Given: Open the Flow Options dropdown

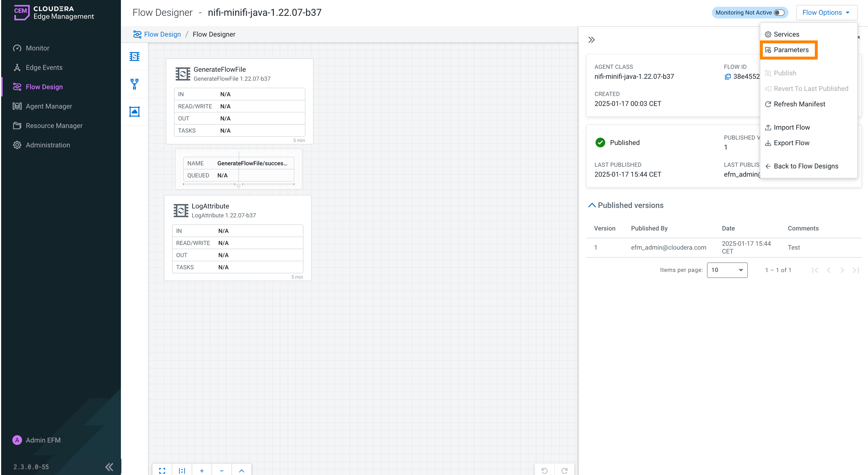Looking at the screenshot, I should point(826,12).
